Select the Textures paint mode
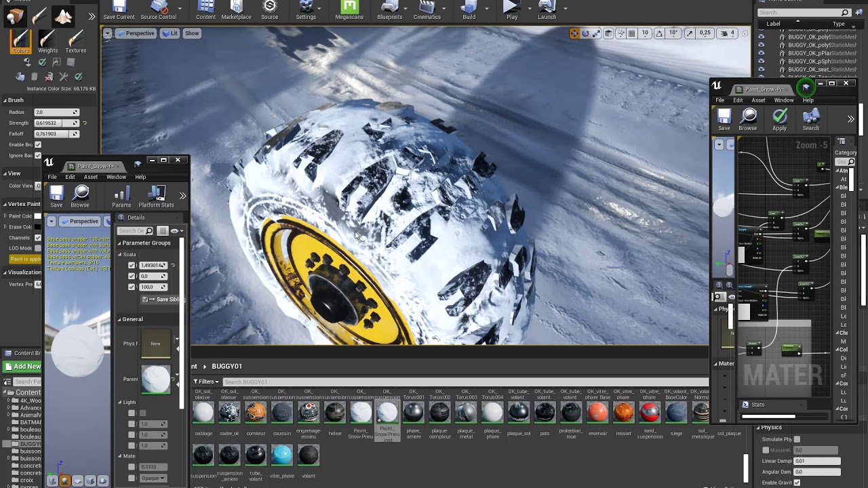Screen dimensions: 868x488 pyautogui.click(x=75, y=42)
